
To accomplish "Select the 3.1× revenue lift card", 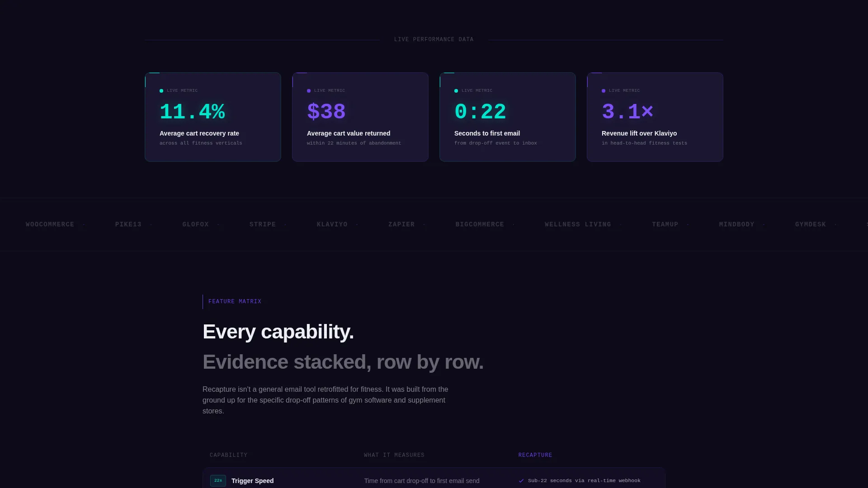I will click(x=655, y=117).
